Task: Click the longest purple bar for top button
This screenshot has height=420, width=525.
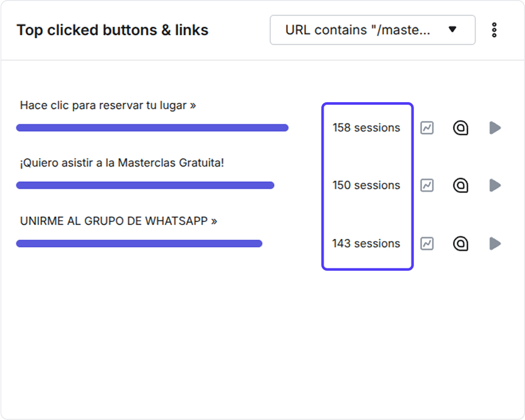Action: (x=152, y=128)
